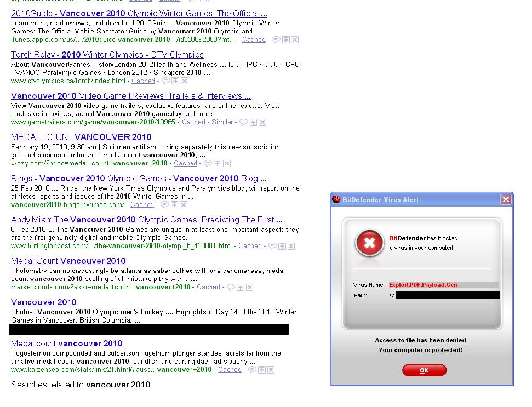Promote the x-ozy.com medal count result
Image resolution: width=532 pixels, height=407 pixels.
218,163
